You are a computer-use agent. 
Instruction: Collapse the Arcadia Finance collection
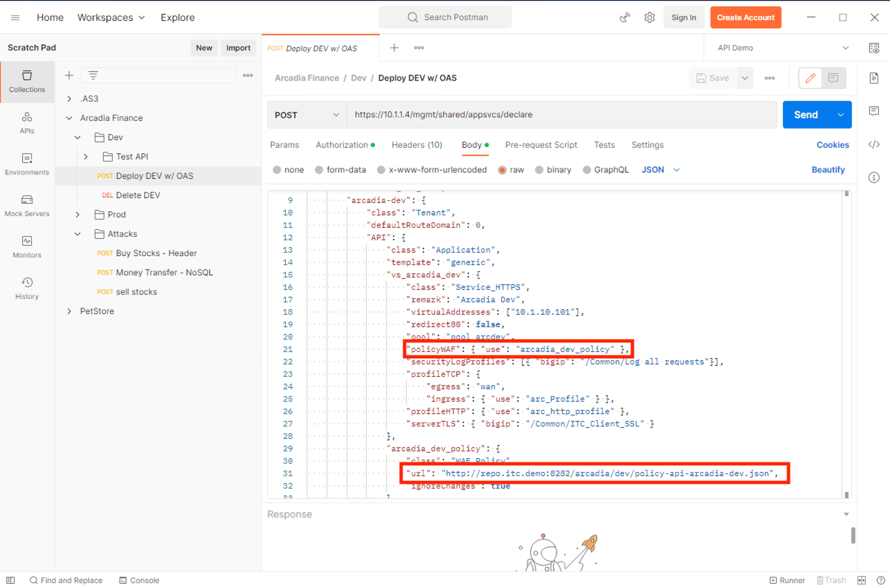(69, 118)
